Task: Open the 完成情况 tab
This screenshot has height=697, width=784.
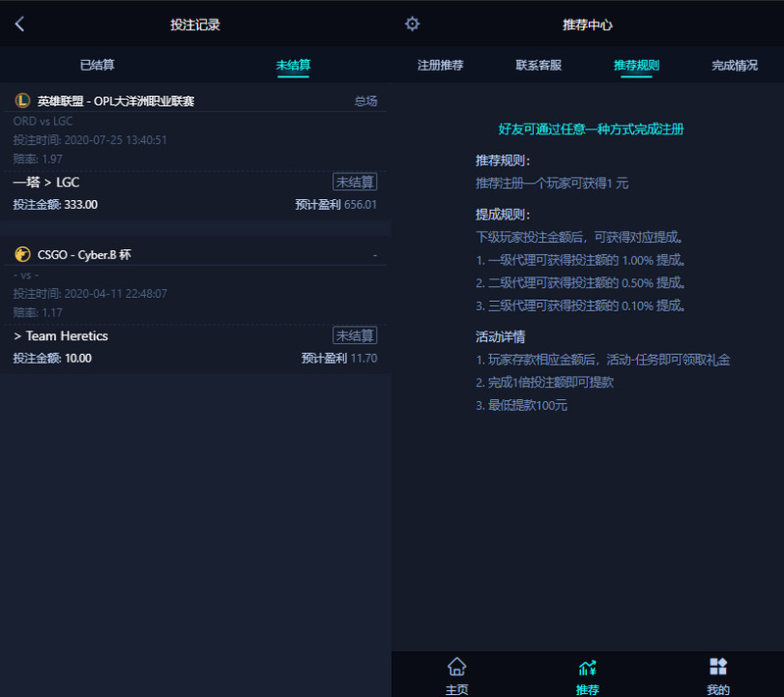Action: [x=734, y=65]
